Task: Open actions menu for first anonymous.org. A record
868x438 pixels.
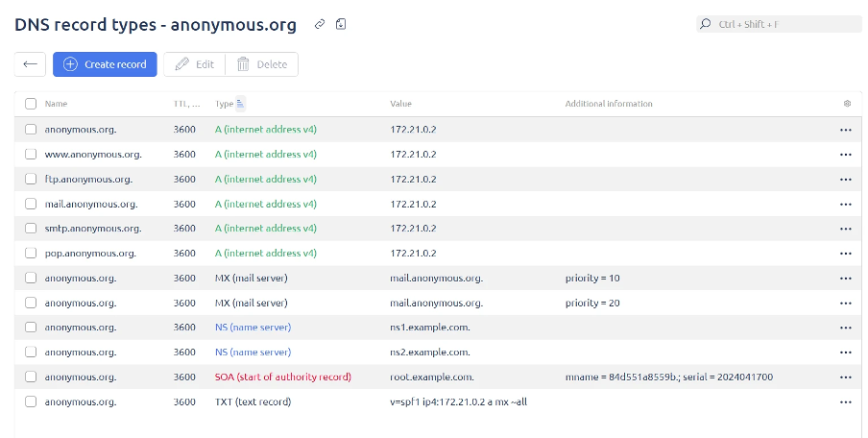Action: pyautogui.click(x=845, y=130)
